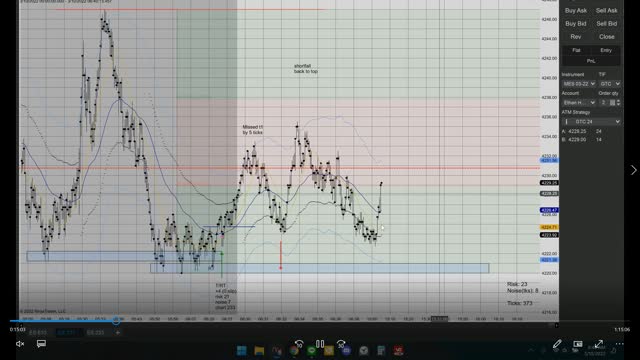640x360 pixels.
Task: Select the Entry price display
Action: (606, 50)
